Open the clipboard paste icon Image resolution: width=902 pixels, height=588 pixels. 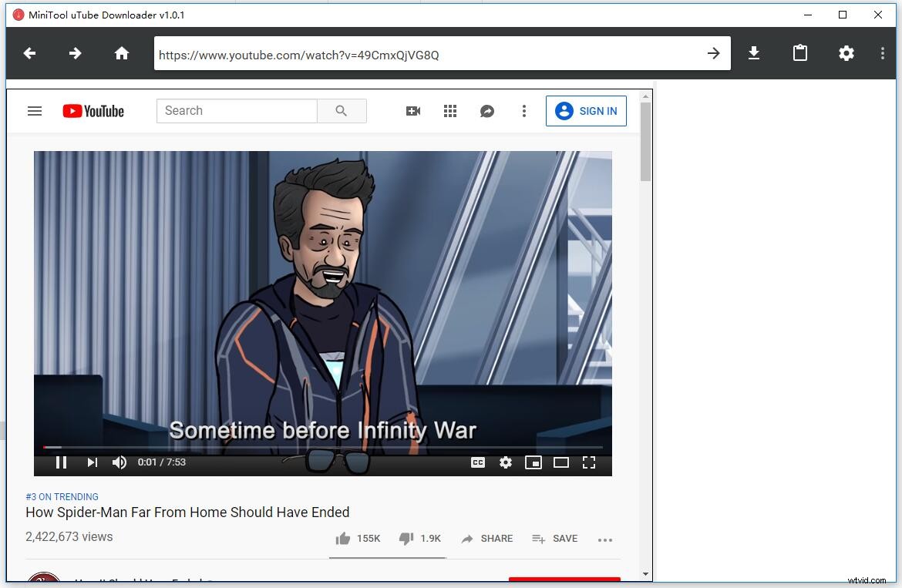pyautogui.click(x=800, y=53)
